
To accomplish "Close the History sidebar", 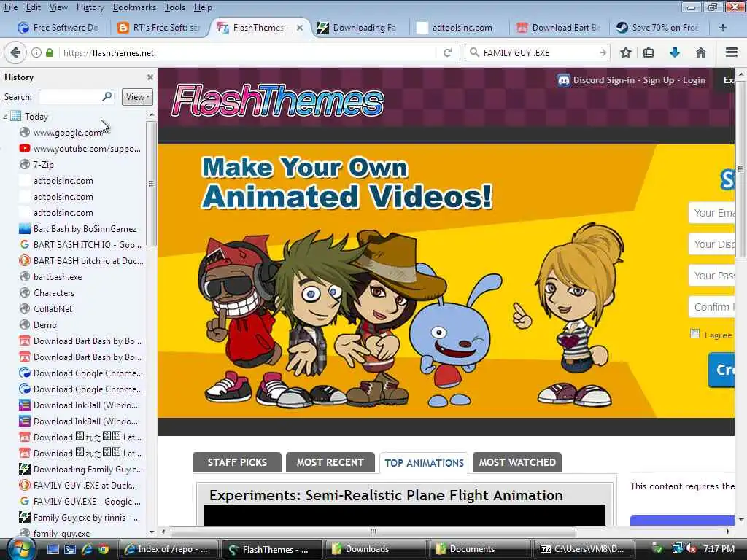I will coord(150,77).
